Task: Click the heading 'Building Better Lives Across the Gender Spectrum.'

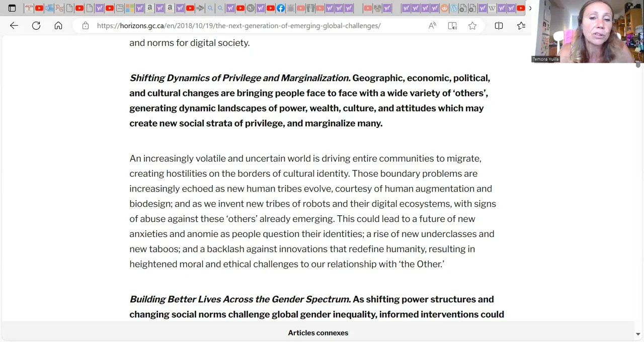Action: (240, 299)
